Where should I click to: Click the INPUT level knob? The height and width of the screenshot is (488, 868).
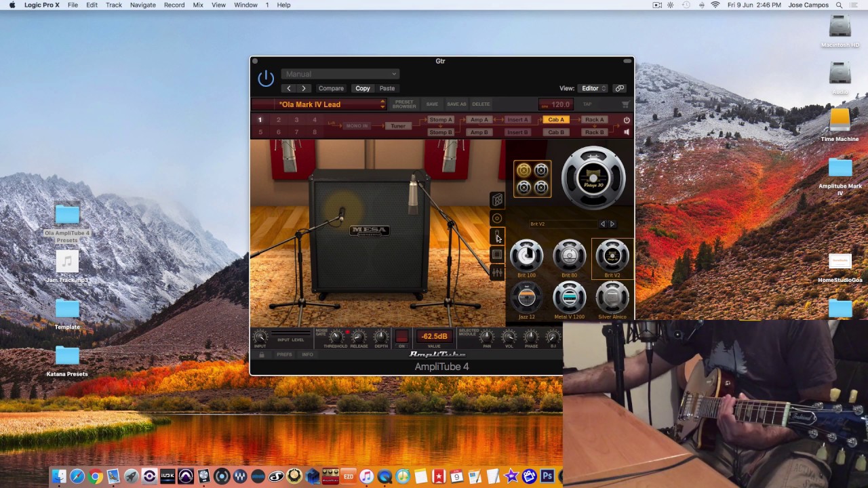(260, 336)
